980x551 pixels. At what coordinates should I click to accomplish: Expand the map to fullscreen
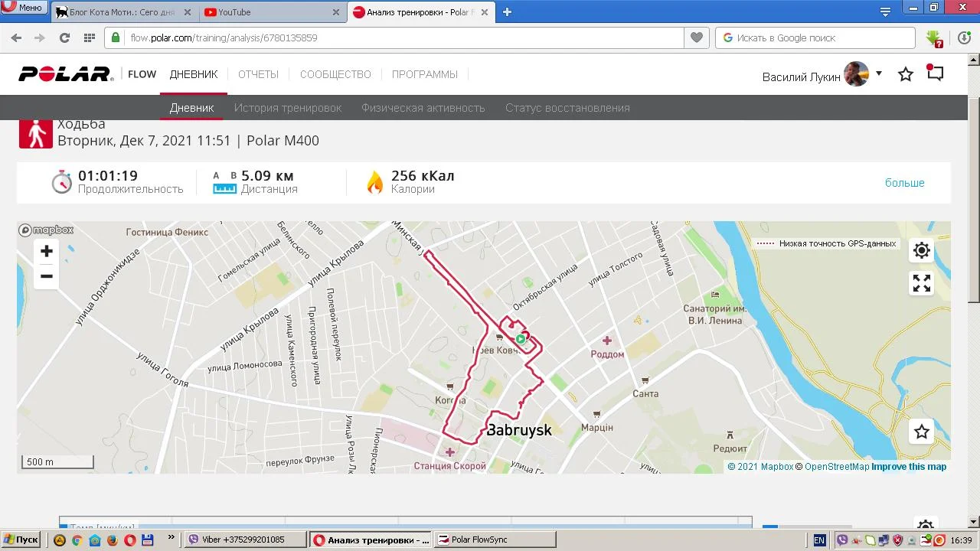[922, 283]
